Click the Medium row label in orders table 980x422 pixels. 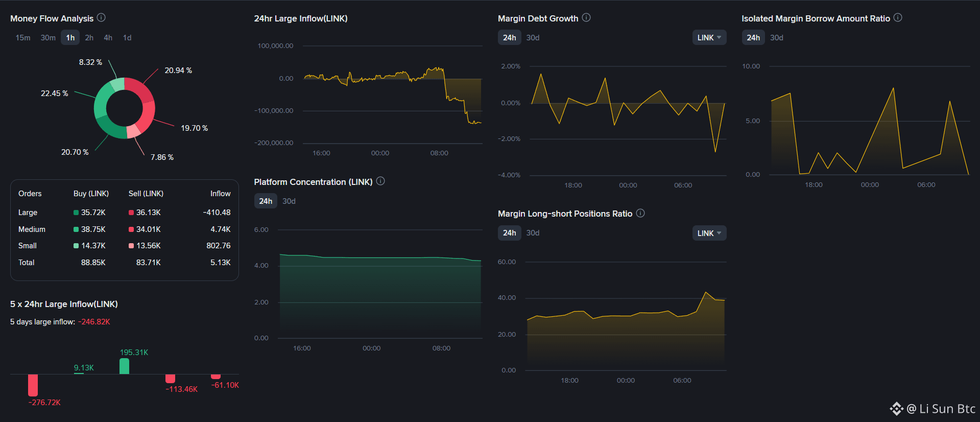point(32,229)
